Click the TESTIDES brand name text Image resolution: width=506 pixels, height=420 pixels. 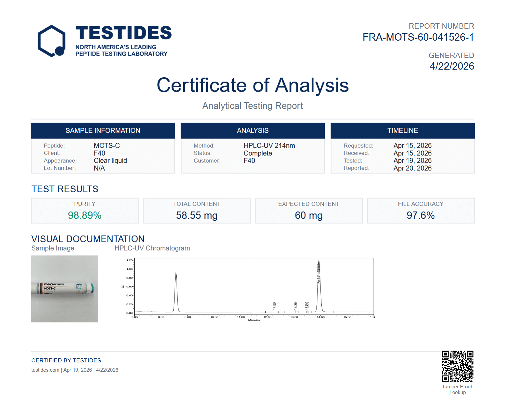pos(123,33)
